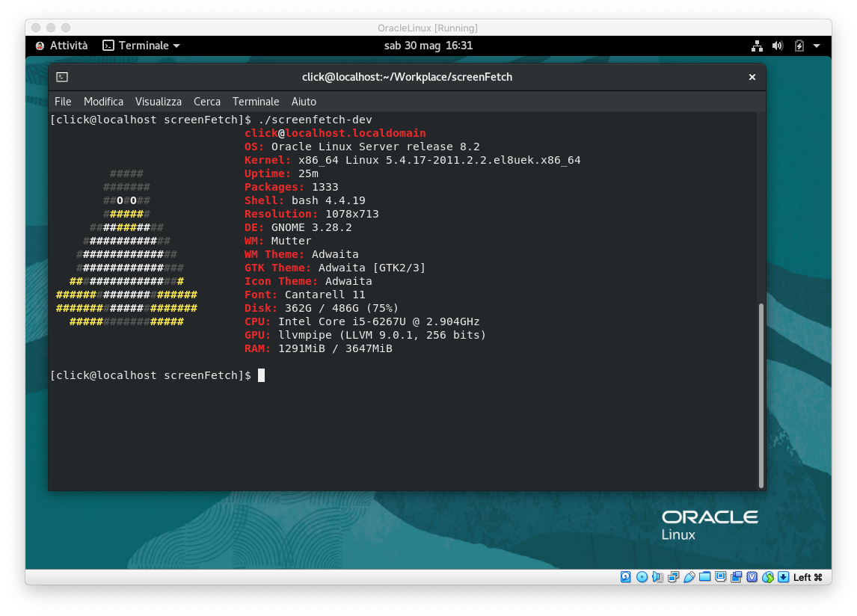Click the Font Cantarell 11 line
Image resolution: width=857 pixels, height=616 pixels.
coord(304,295)
